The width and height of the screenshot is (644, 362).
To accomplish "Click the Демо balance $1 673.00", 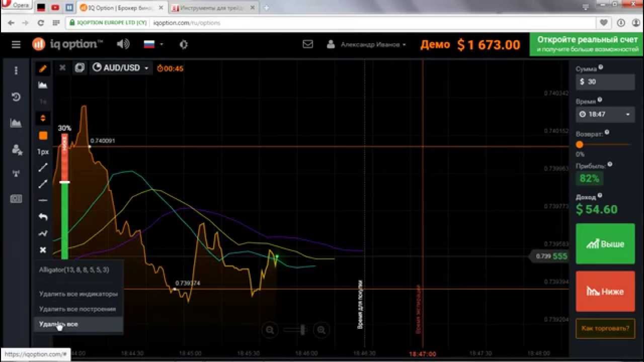I will pyautogui.click(x=470, y=45).
